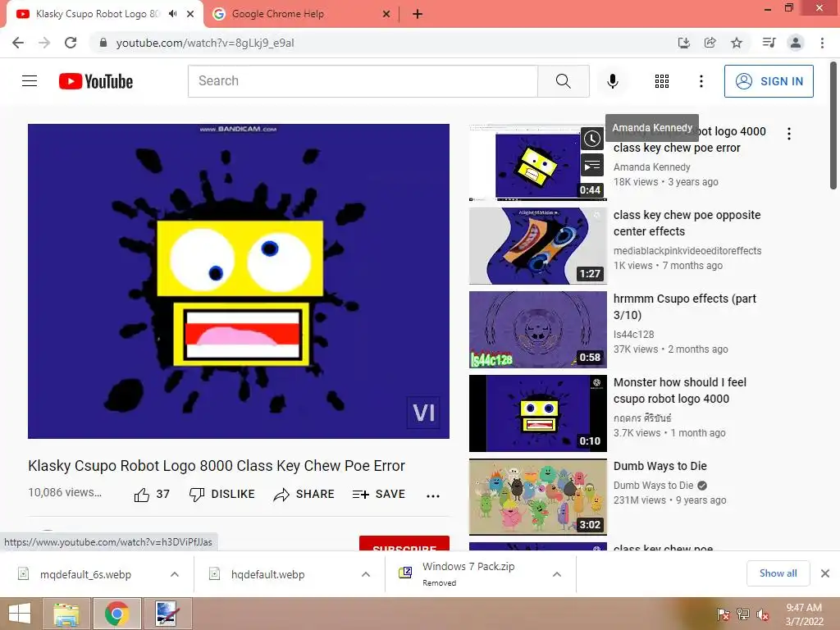This screenshot has width=840, height=630.
Task: View site information lock icon
Action: [103, 43]
